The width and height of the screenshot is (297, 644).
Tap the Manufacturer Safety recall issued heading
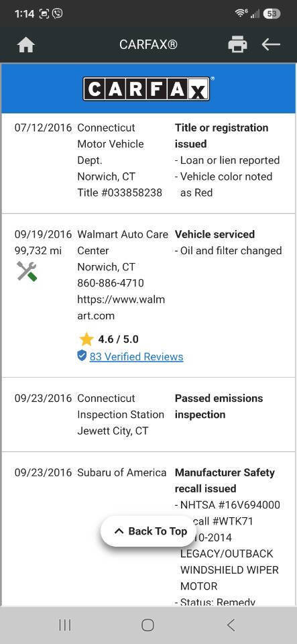225,480
